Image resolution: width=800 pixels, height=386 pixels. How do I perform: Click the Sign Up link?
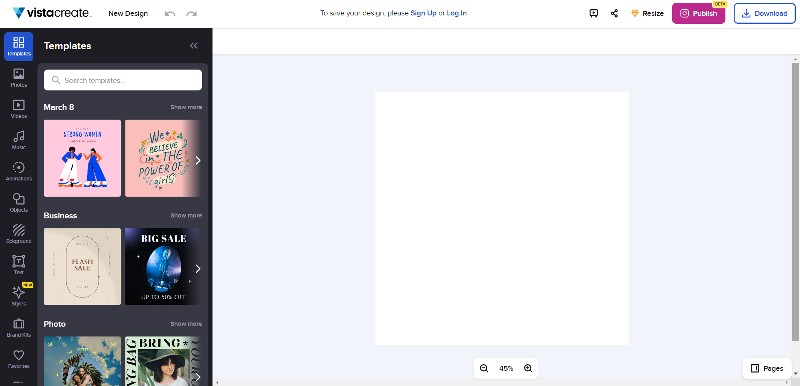tap(423, 13)
